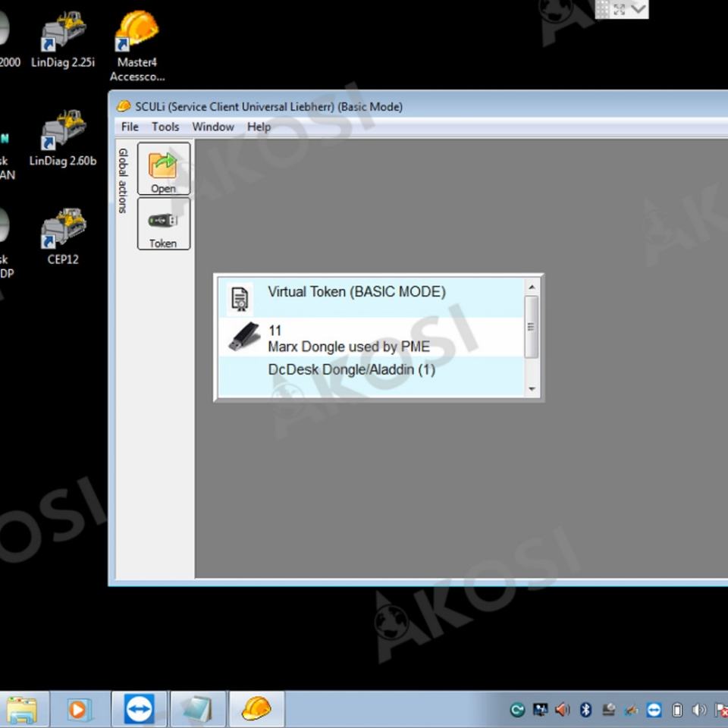Launch the LinDiag 2.60b desktop shortcut

[x=63, y=138]
